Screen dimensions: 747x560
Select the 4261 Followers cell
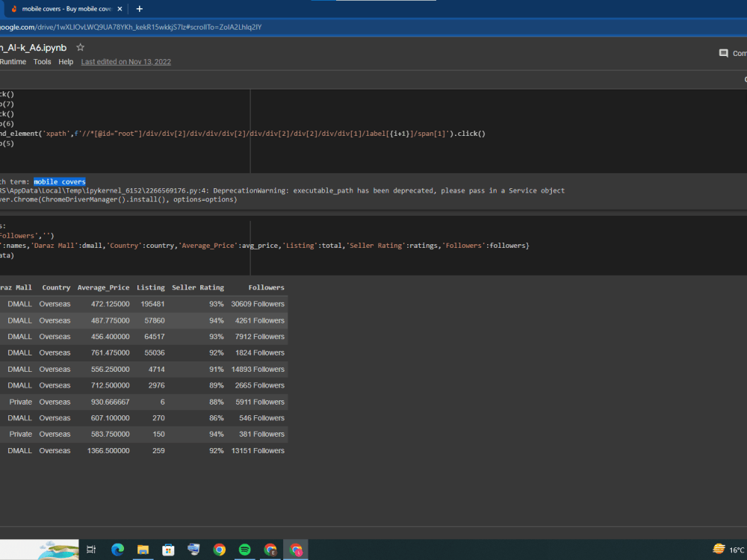[x=260, y=320]
